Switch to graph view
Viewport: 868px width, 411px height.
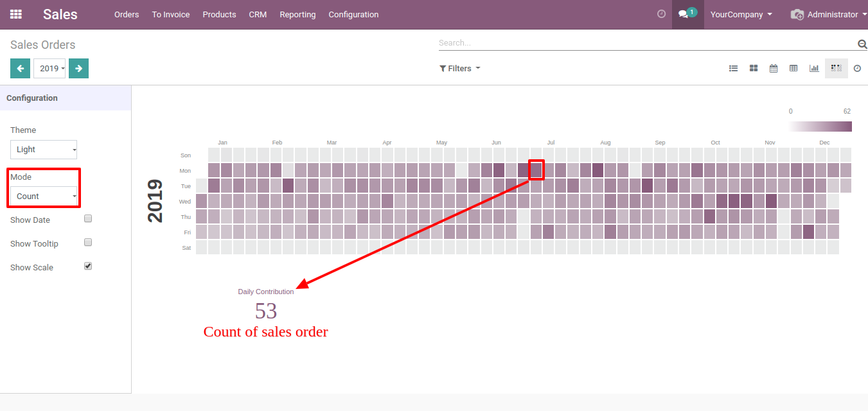tap(814, 68)
